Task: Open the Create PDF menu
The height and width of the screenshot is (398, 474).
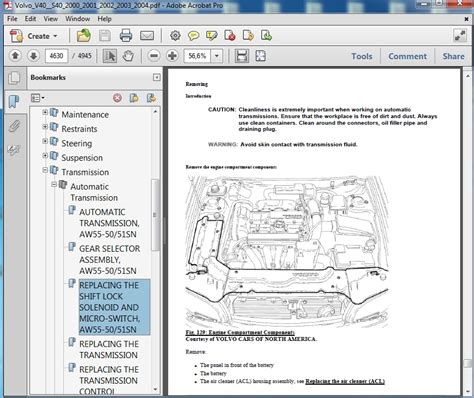Action: point(34,36)
